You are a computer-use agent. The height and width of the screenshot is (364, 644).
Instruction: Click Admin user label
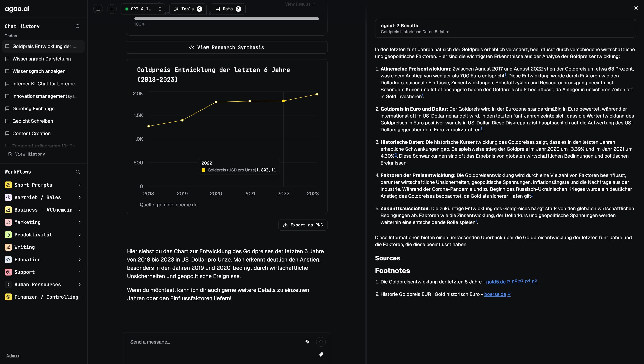click(13, 356)
